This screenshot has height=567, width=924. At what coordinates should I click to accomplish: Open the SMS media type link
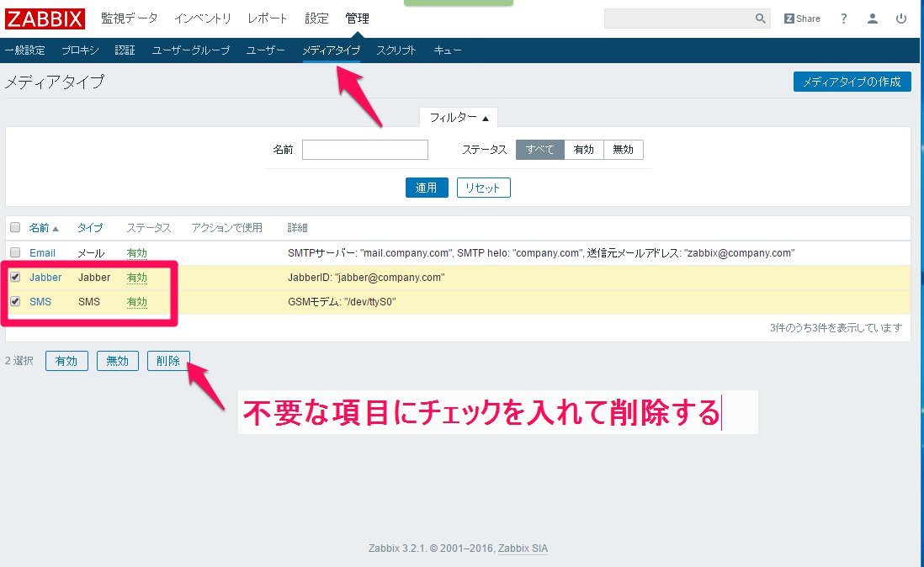[x=40, y=301]
